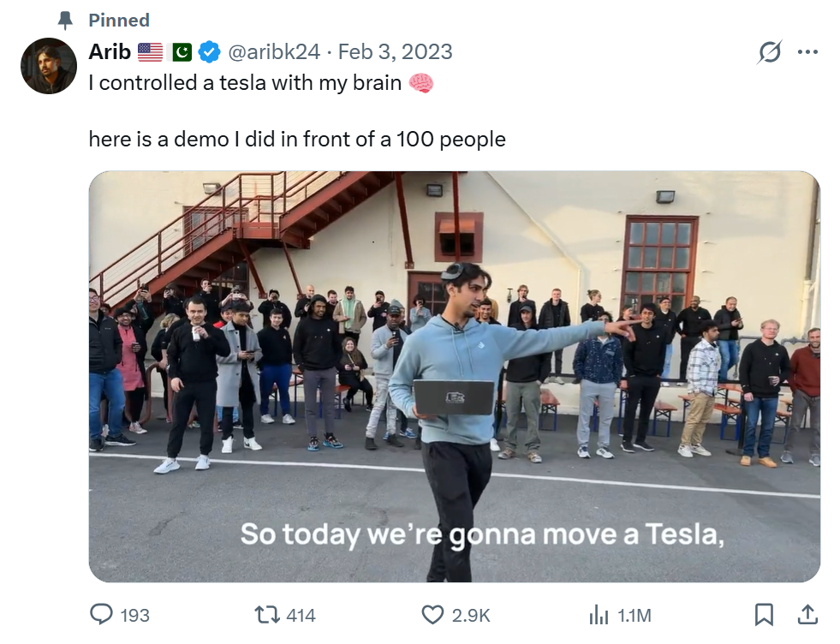Click the brain emoji in the tweet

click(421, 84)
